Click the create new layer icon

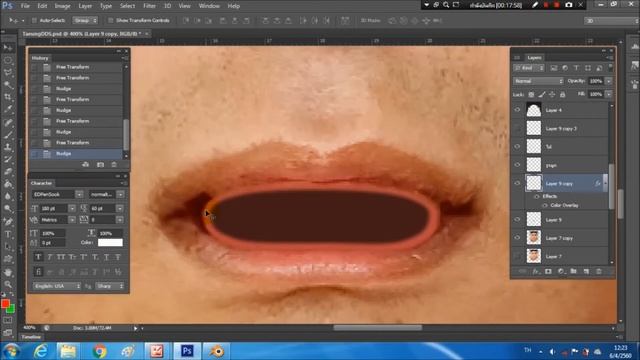586,271
